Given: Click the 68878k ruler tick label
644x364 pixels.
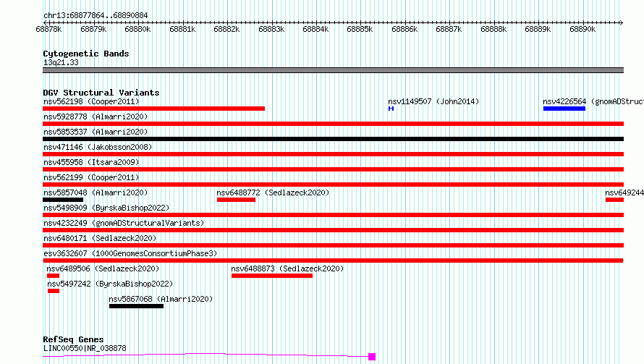Looking at the screenshot, I should pos(48,29).
